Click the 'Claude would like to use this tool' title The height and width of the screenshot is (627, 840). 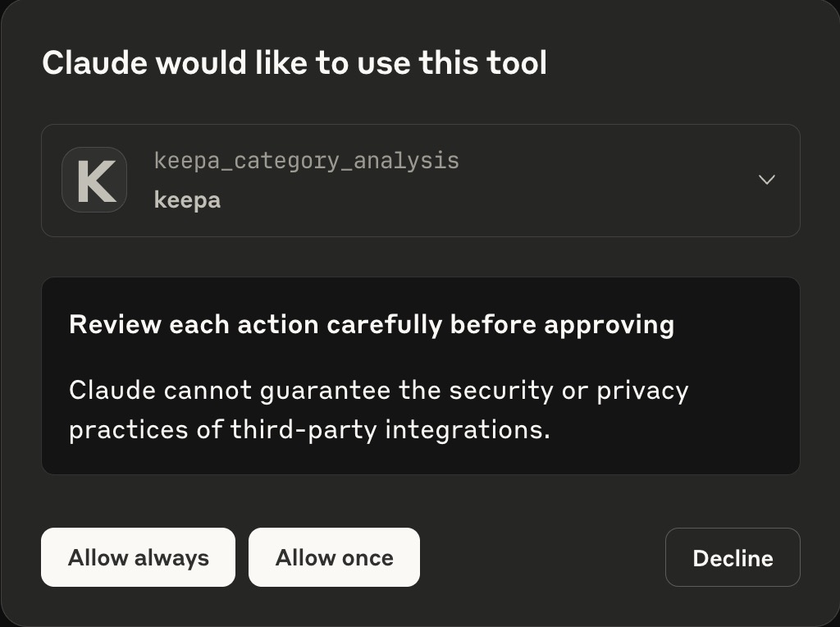pyautogui.click(x=294, y=62)
